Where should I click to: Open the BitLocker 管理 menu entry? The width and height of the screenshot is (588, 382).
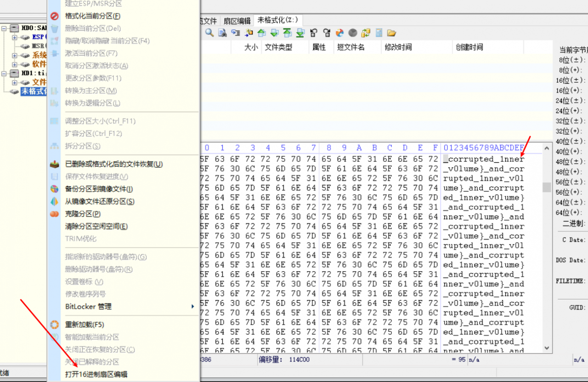click(x=88, y=307)
